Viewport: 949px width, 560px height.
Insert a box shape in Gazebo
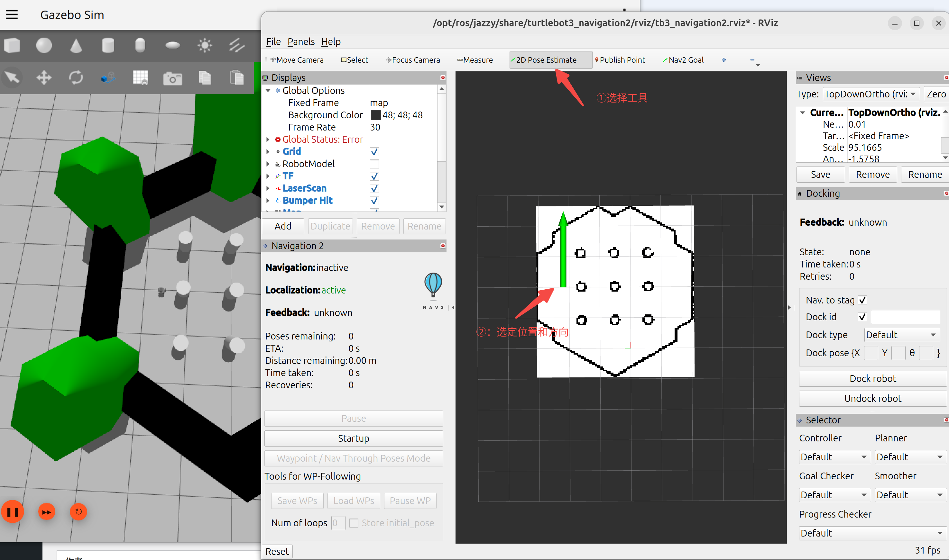pyautogui.click(x=12, y=46)
